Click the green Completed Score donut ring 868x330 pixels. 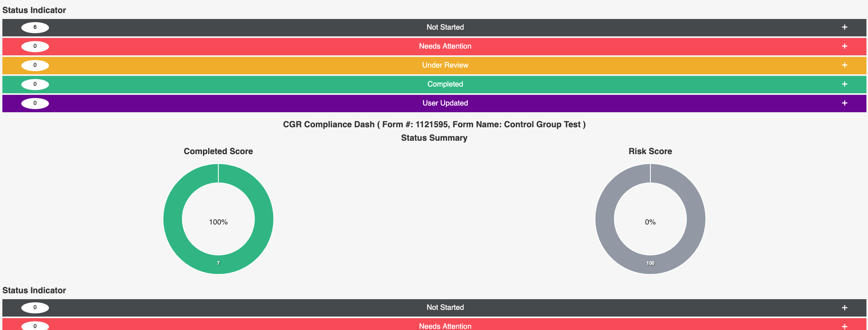tap(173, 219)
